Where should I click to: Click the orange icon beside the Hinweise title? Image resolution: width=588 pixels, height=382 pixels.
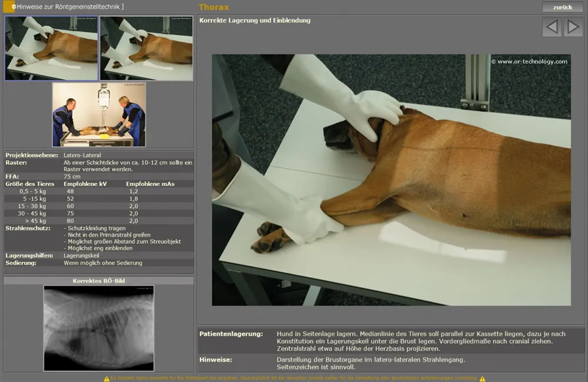point(9,6)
